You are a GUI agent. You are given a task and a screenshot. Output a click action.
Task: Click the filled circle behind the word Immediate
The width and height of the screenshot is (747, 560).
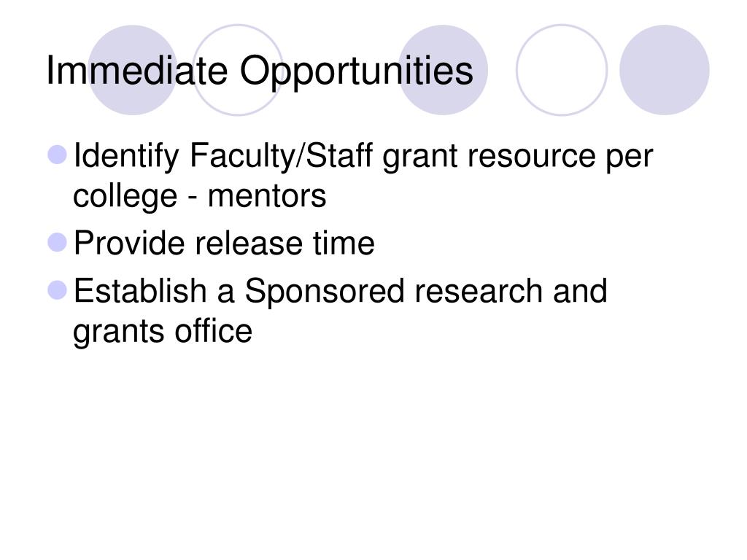coord(133,70)
